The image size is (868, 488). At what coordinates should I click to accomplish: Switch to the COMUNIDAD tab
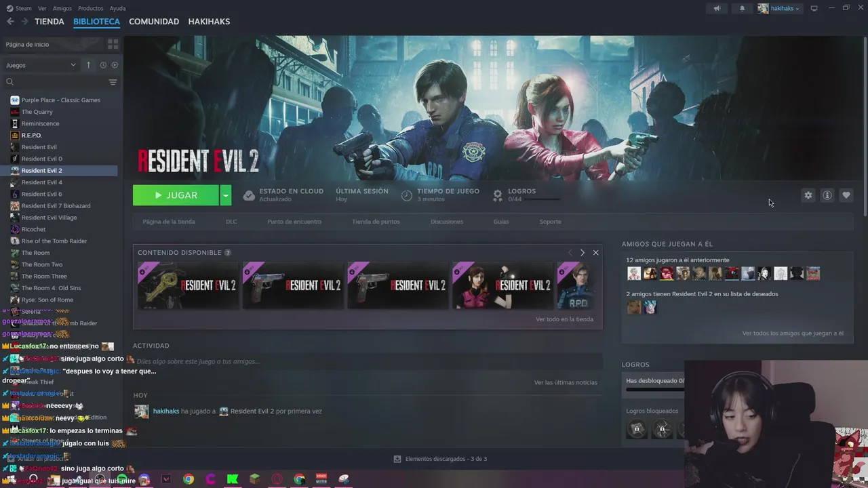point(154,22)
